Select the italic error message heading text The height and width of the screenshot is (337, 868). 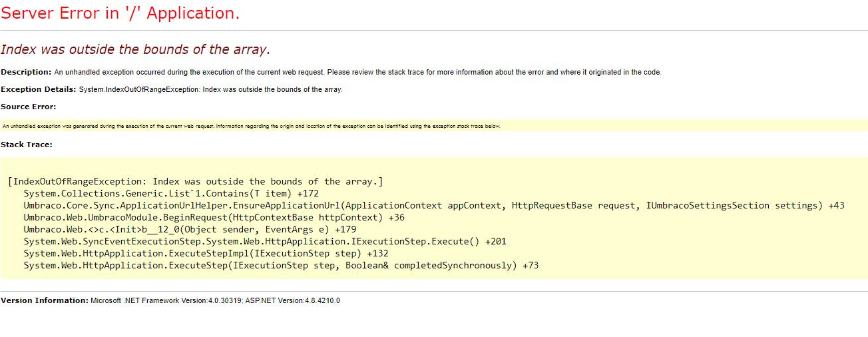click(x=136, y=49)
